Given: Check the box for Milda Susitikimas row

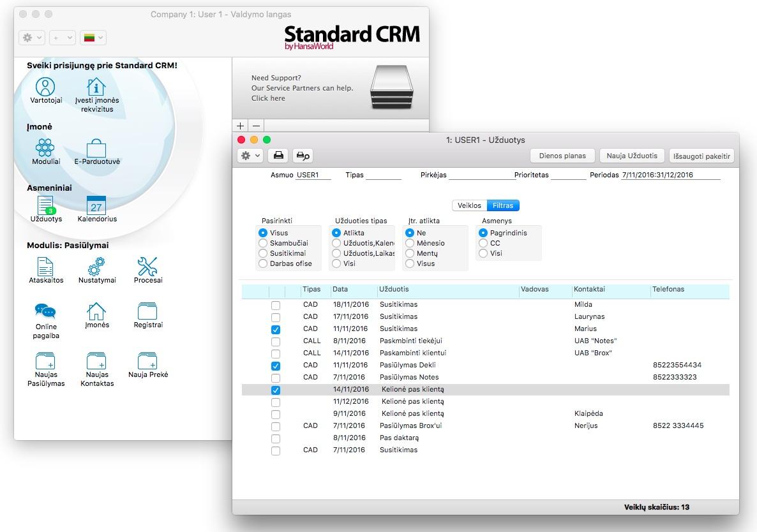Looking at the screenshot, I should coord(276,306).
